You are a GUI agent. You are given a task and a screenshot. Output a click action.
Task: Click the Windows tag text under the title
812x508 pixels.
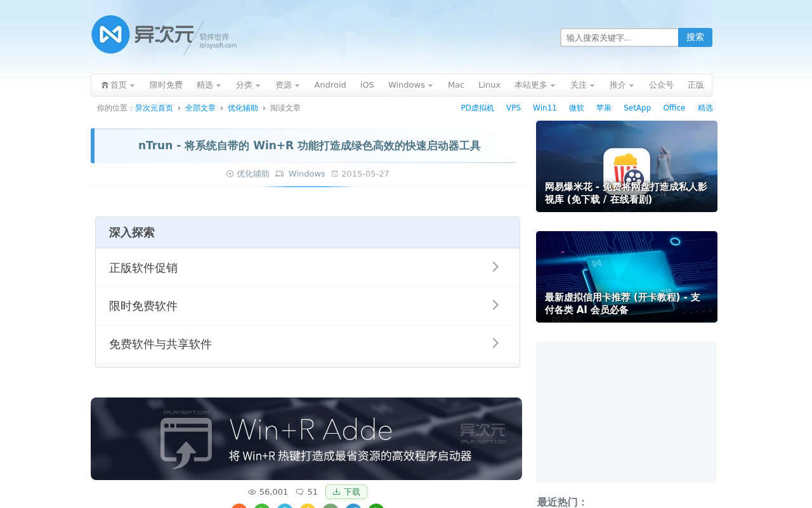pos(307,174)
